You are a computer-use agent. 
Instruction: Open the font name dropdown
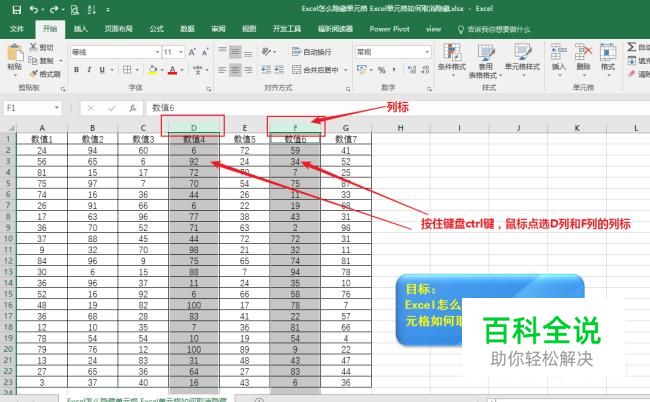158,52
